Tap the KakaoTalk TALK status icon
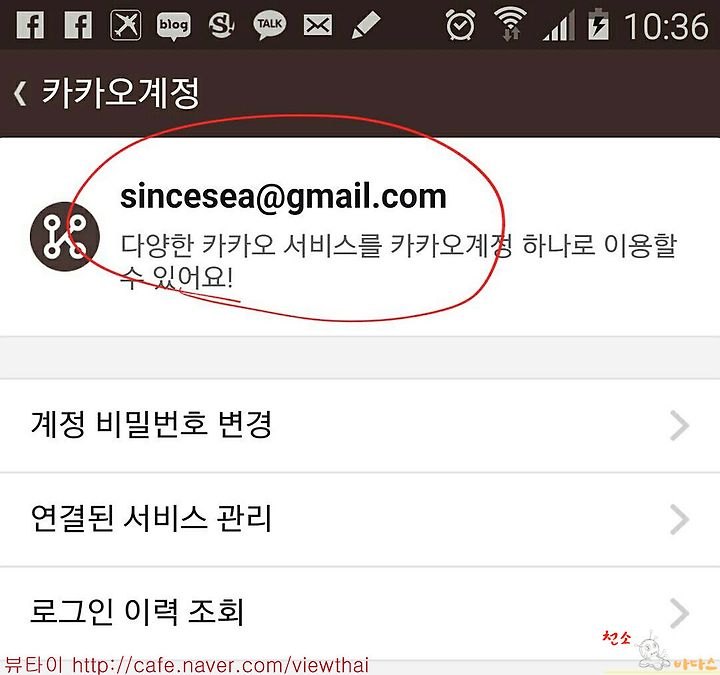 tap(270, 25)
